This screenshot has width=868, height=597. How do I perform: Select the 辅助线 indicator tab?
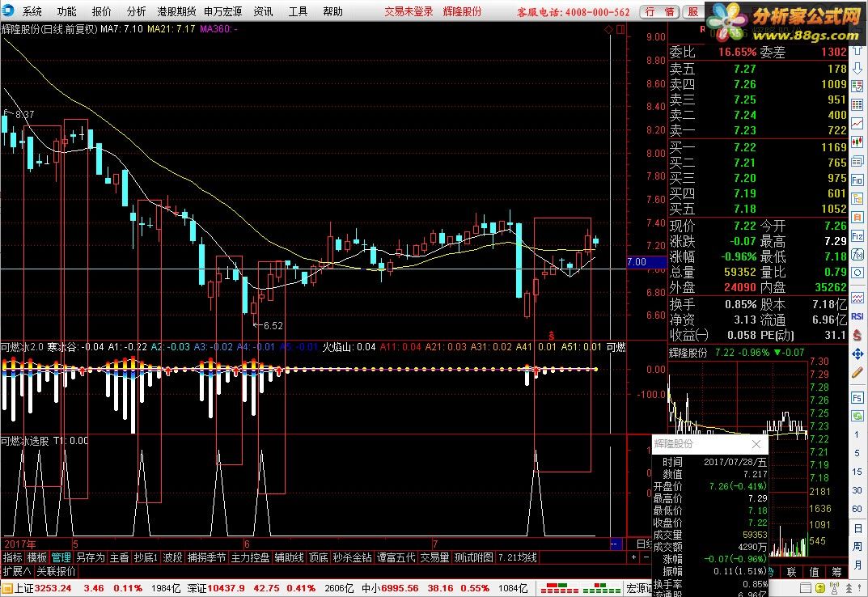pos(289,557)
